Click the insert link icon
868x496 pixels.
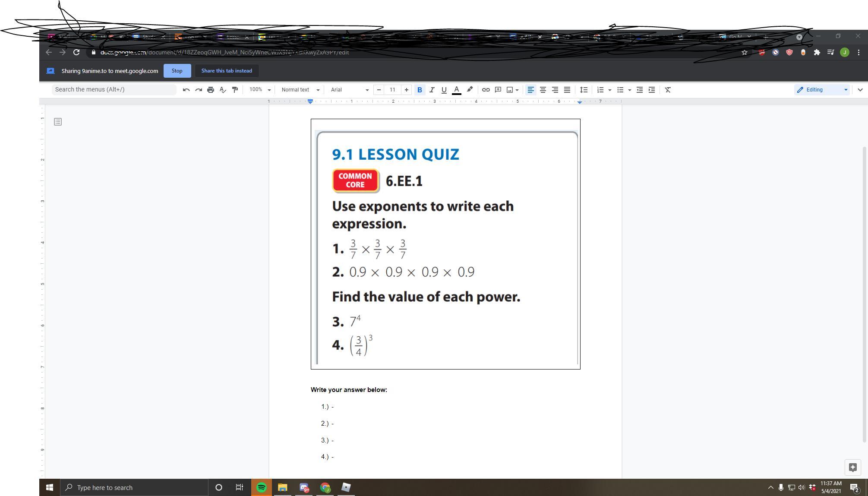click(x=486, y=90)
